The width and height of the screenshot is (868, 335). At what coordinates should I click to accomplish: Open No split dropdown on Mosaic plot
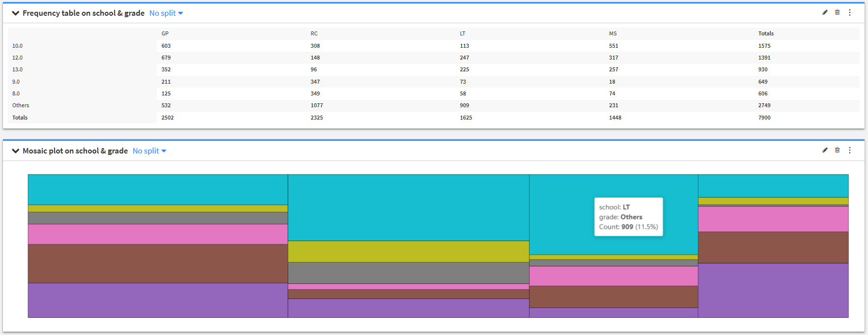[149, 151]
